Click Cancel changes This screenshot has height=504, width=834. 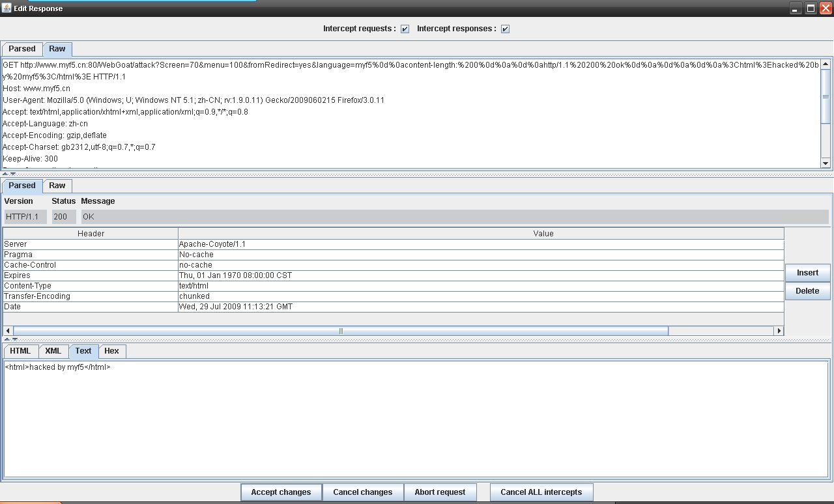(363, 492)
